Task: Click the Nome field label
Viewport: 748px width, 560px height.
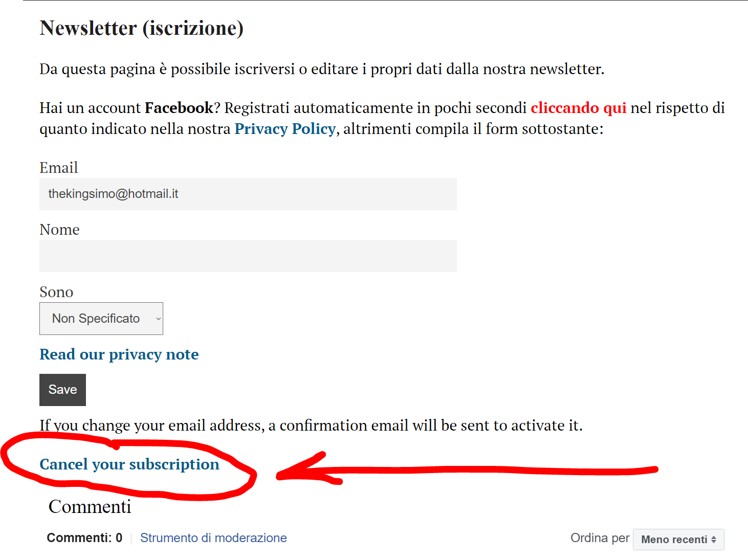Action: (59, 230)
